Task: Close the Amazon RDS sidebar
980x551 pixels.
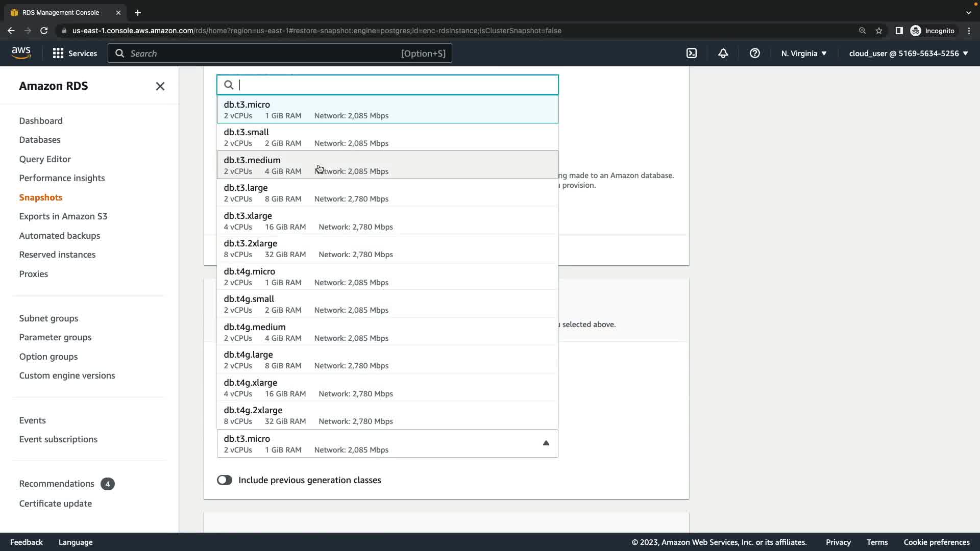Action: tap(160, 86)
